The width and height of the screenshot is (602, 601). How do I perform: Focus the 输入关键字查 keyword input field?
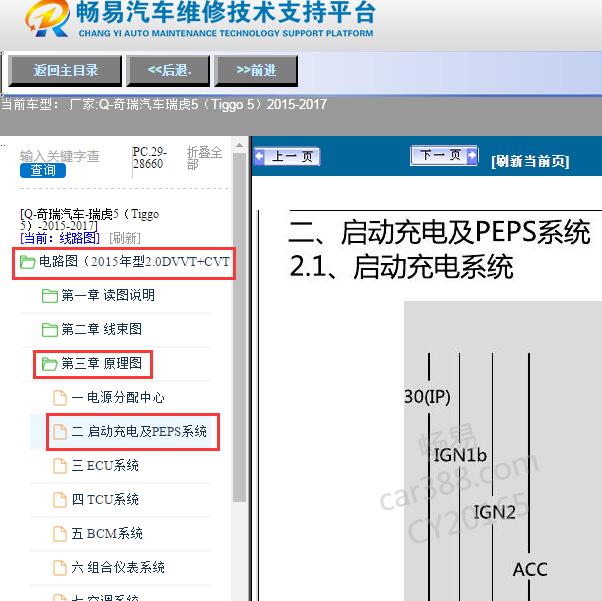[60, 156]
